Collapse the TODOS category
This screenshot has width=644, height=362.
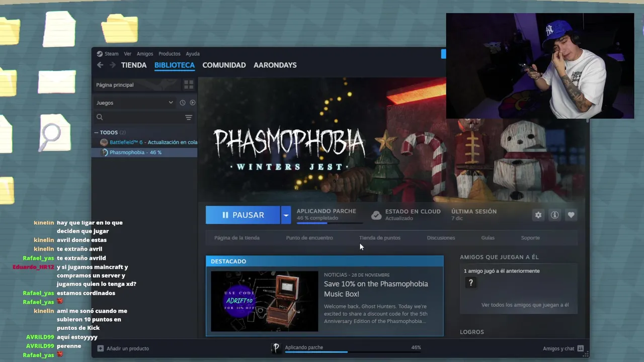(97, 132)
